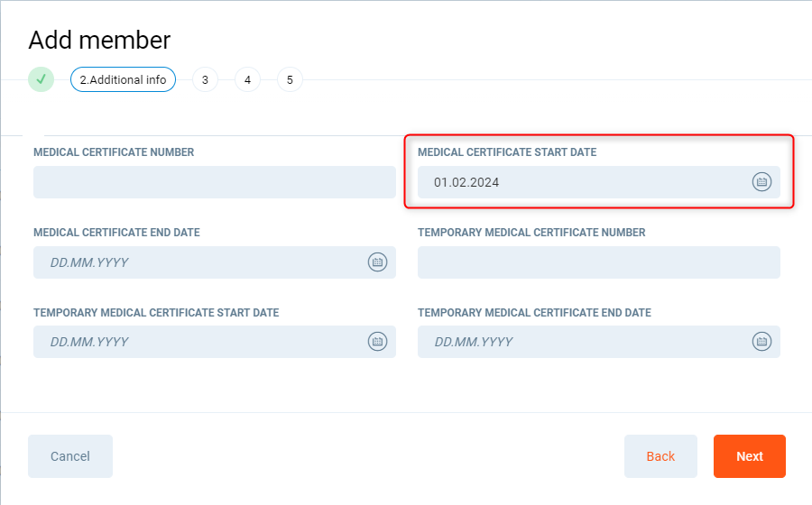Go to step 4 in the stepper

tap(247, 79)
